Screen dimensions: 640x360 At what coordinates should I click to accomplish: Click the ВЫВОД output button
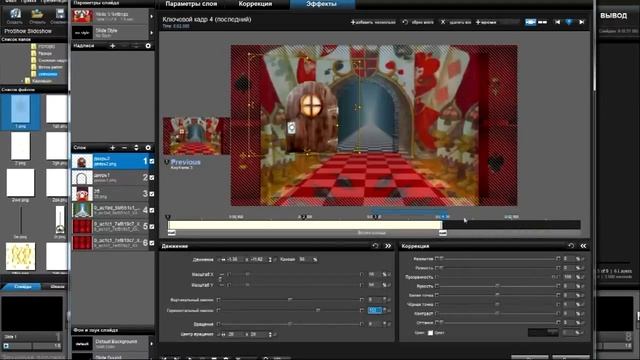coord(613,16)
